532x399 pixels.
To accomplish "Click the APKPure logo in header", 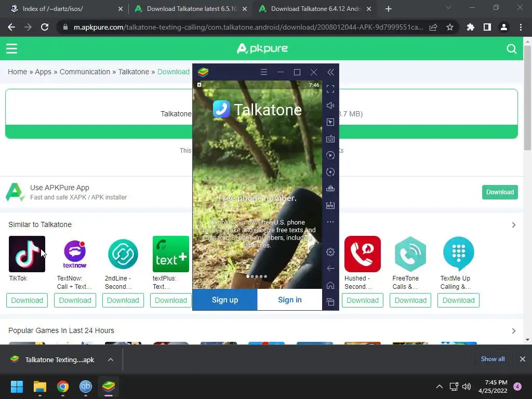I will (x=262, y=48).
